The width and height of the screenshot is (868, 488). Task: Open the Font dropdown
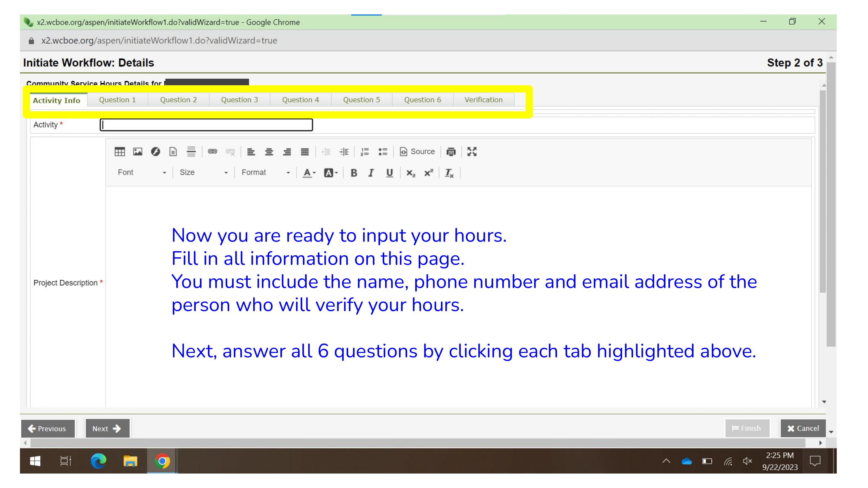(x=142, y=172)
